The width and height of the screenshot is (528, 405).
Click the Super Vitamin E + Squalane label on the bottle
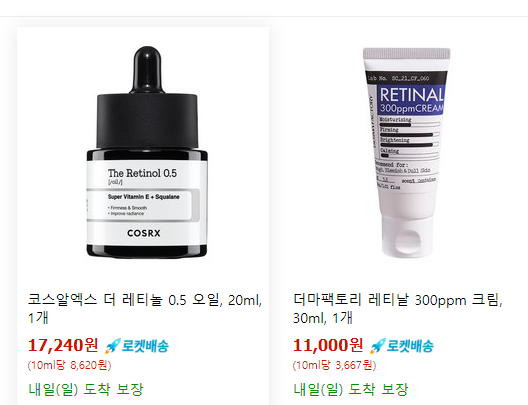[x=144, y=197]
